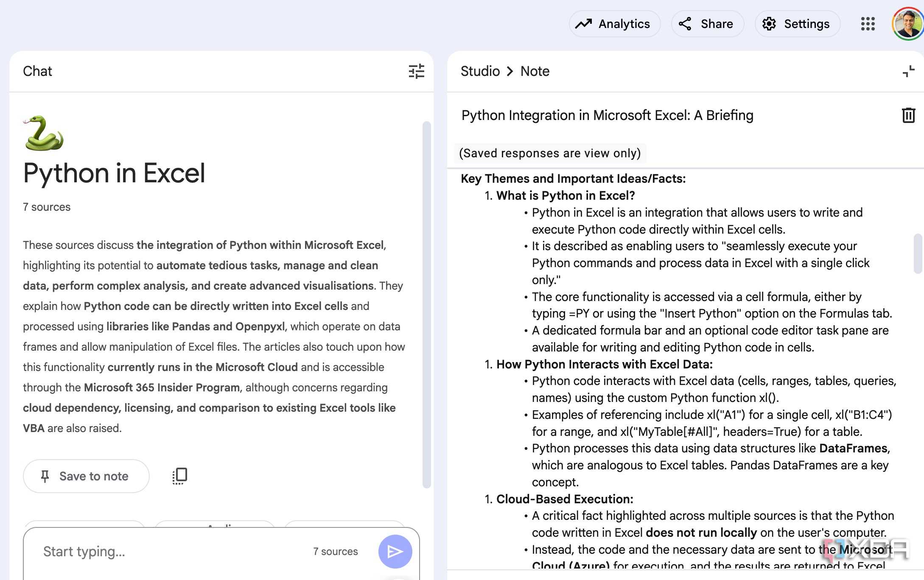Click '7 sources' label in chat input
The width and height of the screenshot is (924, 580).
[x=335, y=551]
